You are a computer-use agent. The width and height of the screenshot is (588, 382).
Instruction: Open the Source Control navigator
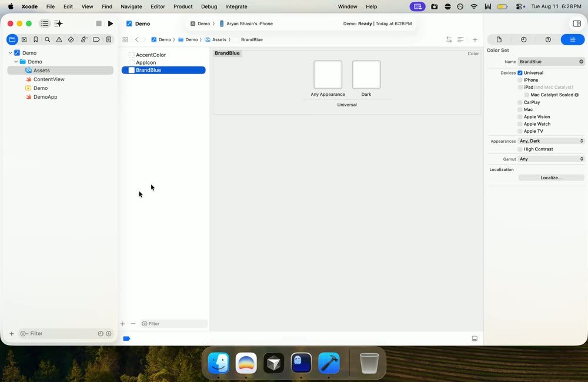coord(24,39)
